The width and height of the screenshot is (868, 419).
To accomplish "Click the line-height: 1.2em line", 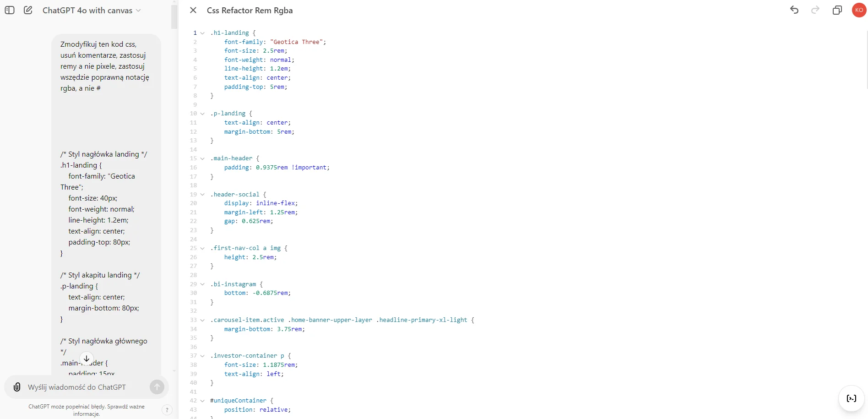I will click(x=257, y=69).
